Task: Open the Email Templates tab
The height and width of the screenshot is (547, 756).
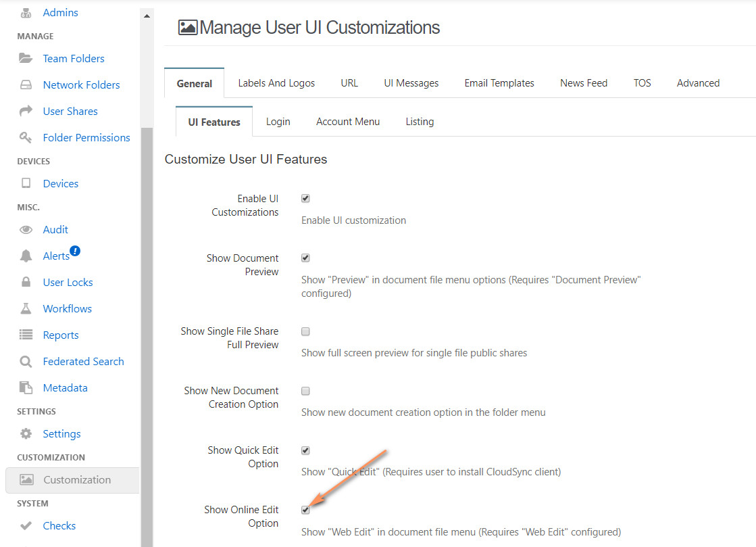Action: pyautogui.click(x=499, y=83)
